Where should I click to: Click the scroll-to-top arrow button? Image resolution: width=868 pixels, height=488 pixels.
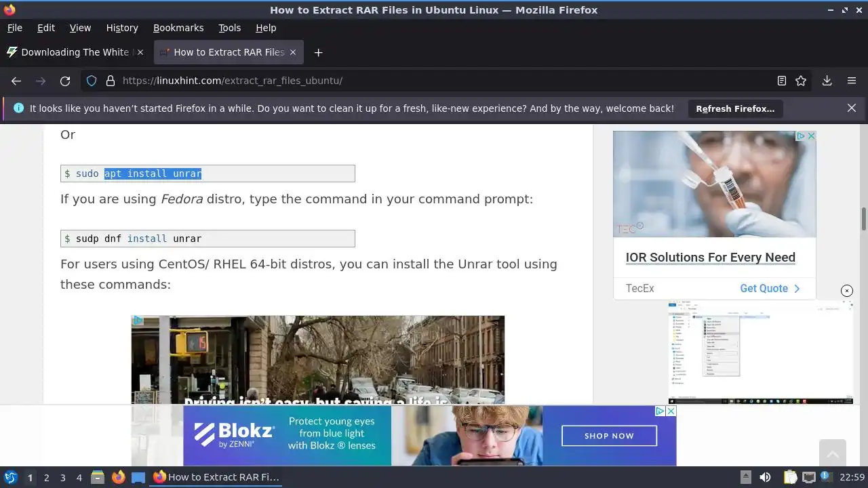pyautogui.click(x=832, y=453)
